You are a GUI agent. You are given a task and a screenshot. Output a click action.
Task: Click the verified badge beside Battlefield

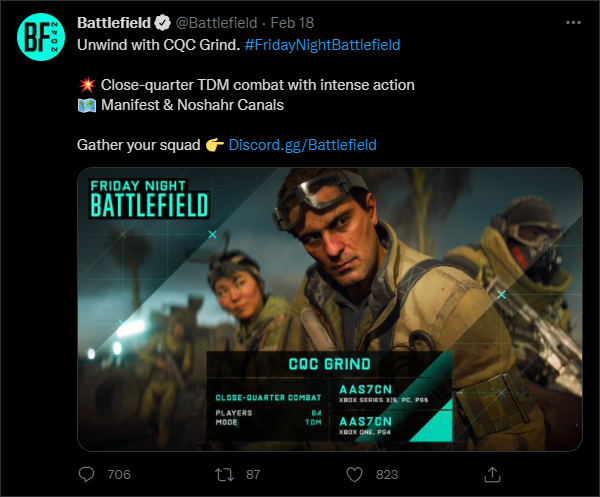click(160, 22)
